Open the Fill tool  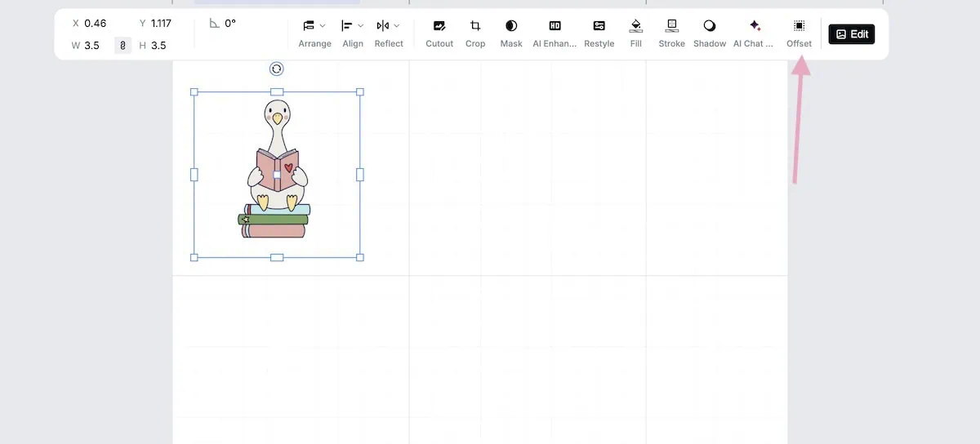click(636, 33)
